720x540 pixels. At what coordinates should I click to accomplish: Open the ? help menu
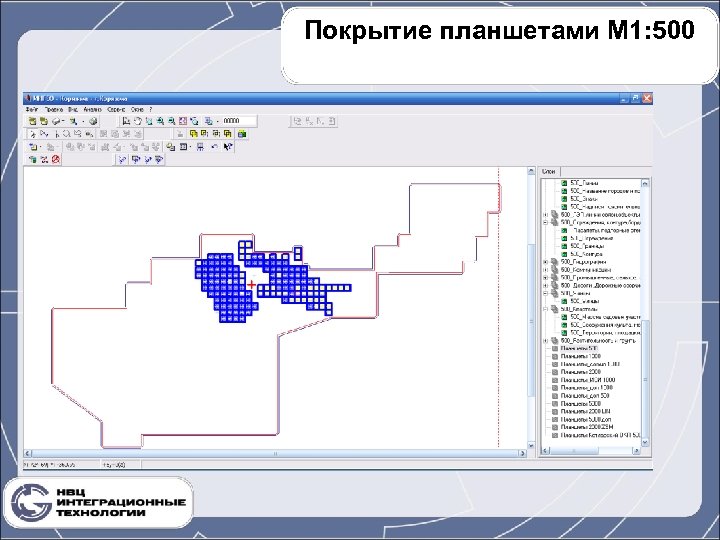pyautogui.click(x=151, y=110)
